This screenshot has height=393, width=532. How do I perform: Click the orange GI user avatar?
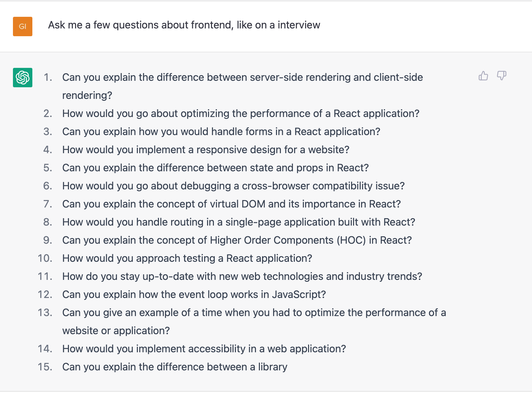tap(23, 27)
